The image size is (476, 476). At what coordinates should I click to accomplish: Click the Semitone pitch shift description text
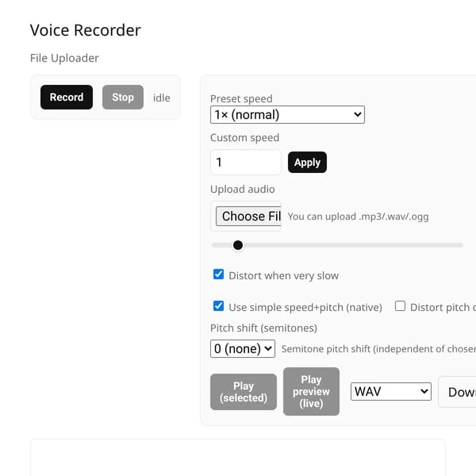tap(378, 349)
